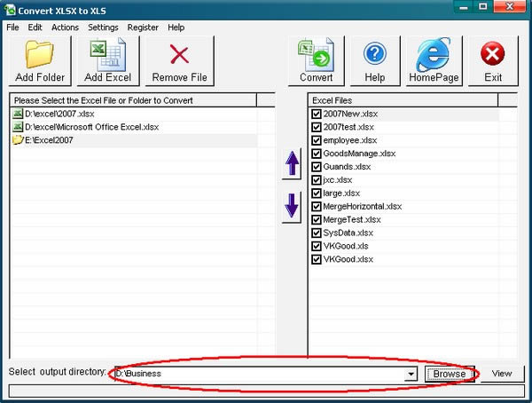Start conversion with the Convert icon
The height and width of the screenshot is (403, 532).
coord(316,55)
